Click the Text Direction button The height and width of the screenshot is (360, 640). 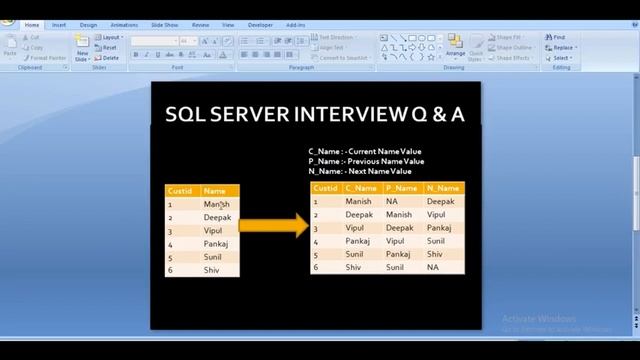333,37
